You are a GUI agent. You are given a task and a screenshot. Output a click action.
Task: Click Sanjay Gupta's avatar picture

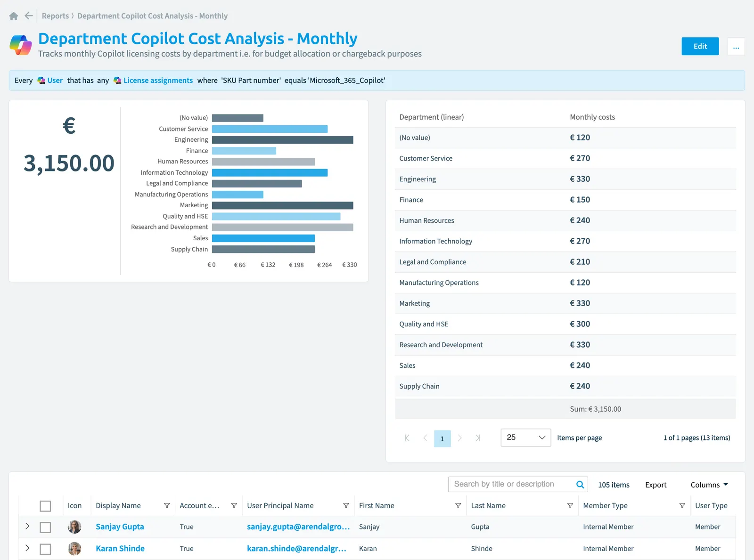(x=74, y=527)
